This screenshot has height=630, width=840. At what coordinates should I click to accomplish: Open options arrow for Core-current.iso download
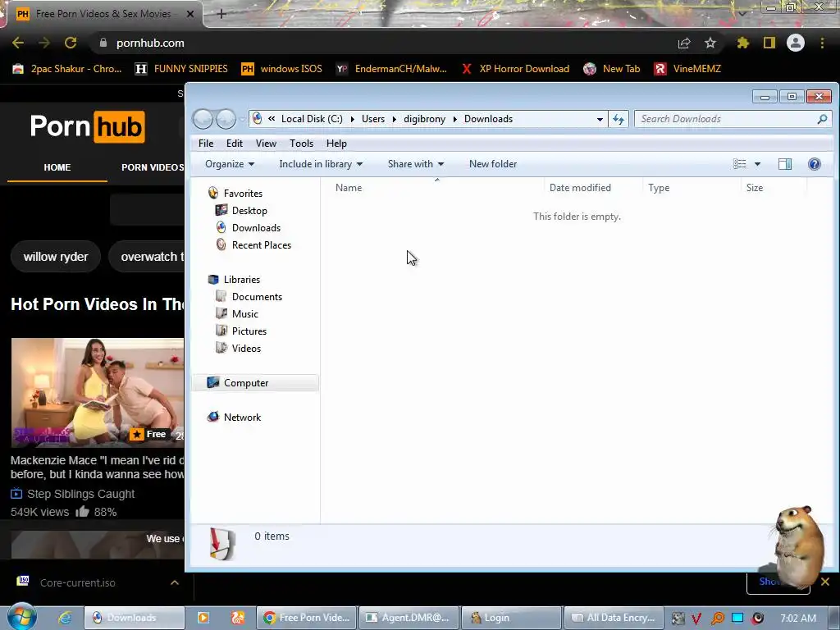pyautogui.click(x=175, y=582)
